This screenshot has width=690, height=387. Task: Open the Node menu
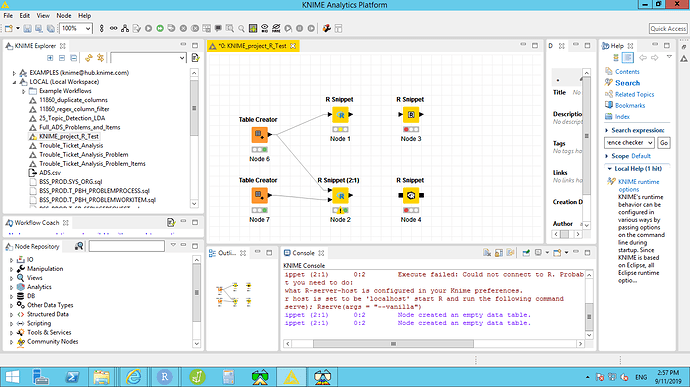tap(64, 15)
